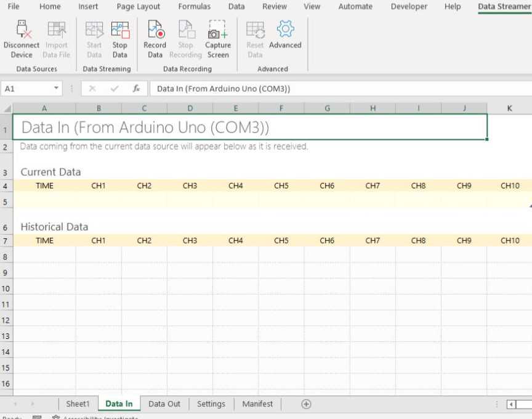This screenshot has height=419, width=532.
Task: Click the 'Current Data' heading cell
Action: (x=51, y=172)
